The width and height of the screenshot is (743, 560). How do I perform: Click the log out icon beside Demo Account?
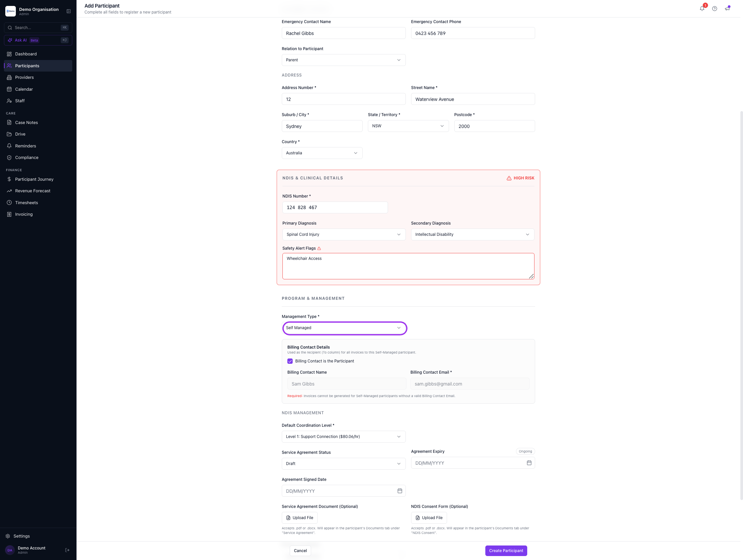(x=67, y=550)
